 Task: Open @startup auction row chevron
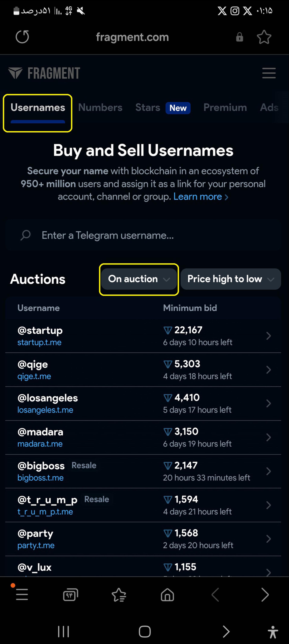[269, 336]
